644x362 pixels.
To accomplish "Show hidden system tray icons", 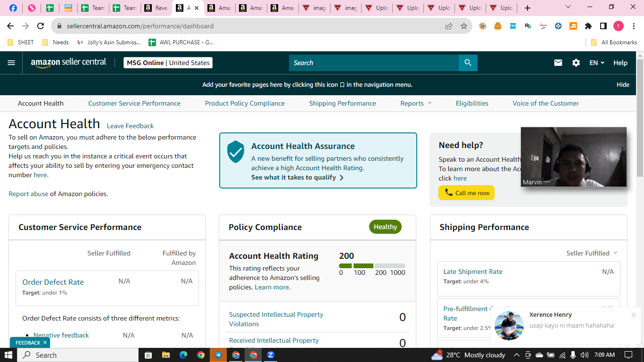I will (x=517, y=355).
